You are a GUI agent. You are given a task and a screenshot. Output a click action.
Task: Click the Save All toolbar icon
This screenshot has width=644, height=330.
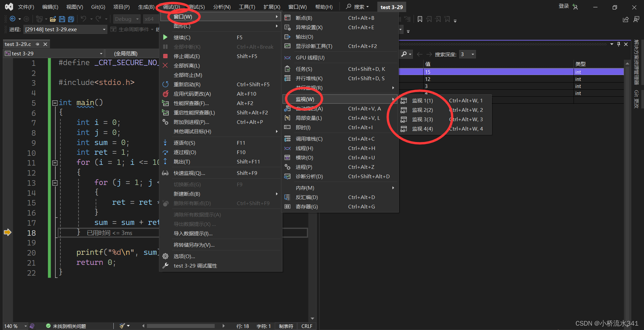[x=71, y=19]
